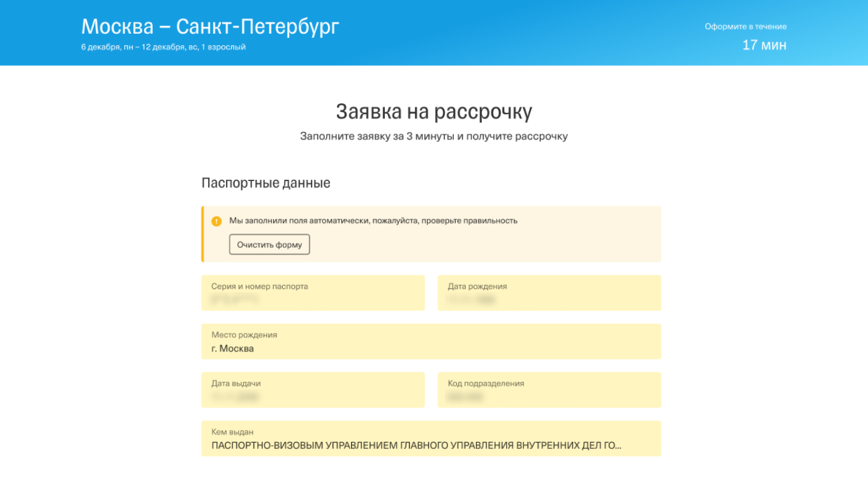Click the '17 мин' countdown timer
Screen dimensions: 868x491
[765, 45]
